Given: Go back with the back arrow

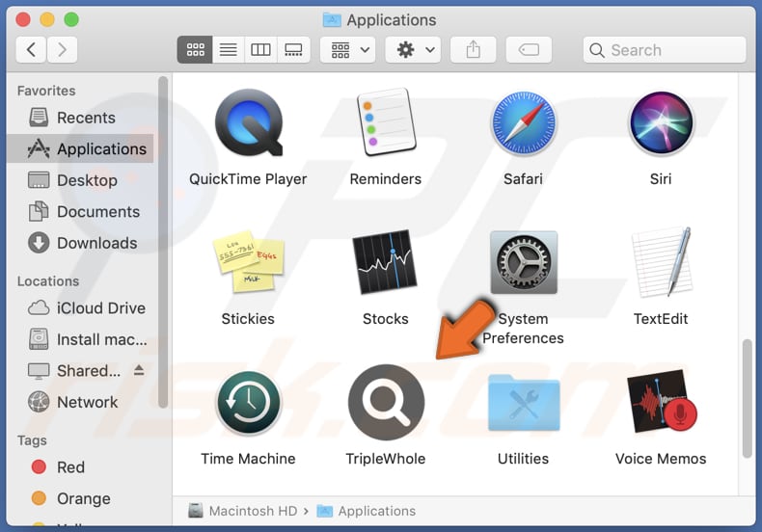Looking at the screenshot, I should pos(31,49).
